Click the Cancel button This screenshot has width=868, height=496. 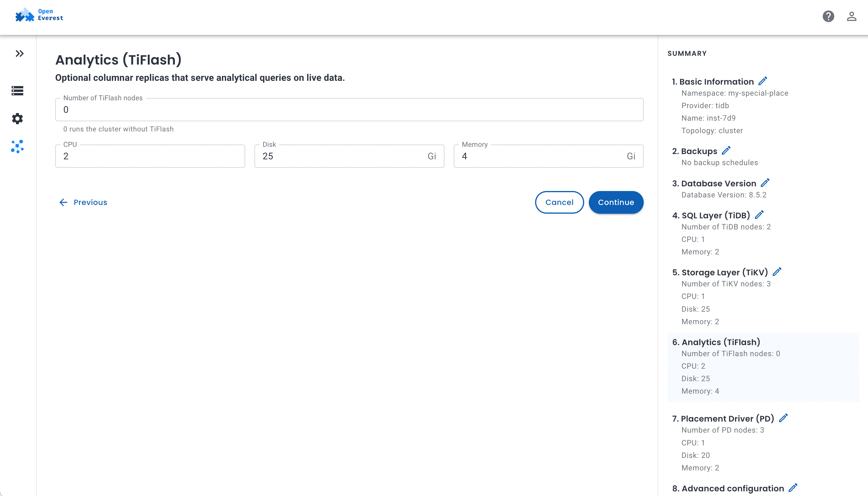(x=559, y=202)
